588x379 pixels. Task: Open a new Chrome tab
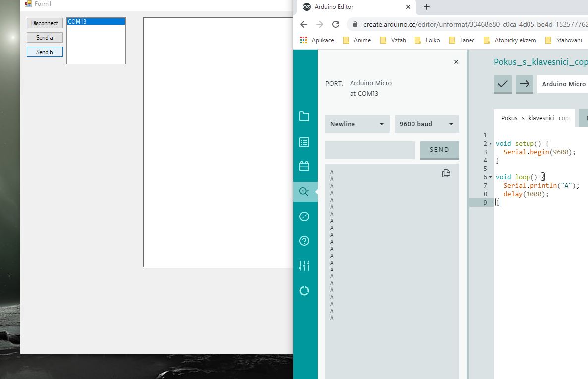pyautogui.click(x=427, y=7)
